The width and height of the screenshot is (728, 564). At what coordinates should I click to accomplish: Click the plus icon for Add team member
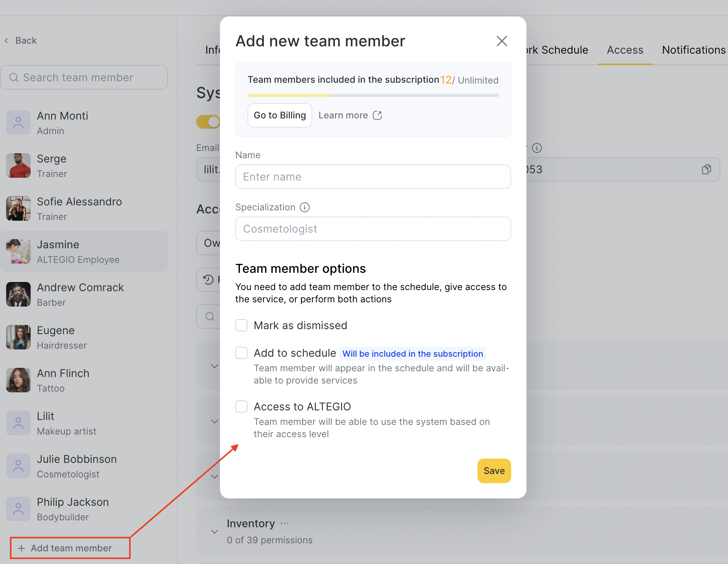(21, 548)
